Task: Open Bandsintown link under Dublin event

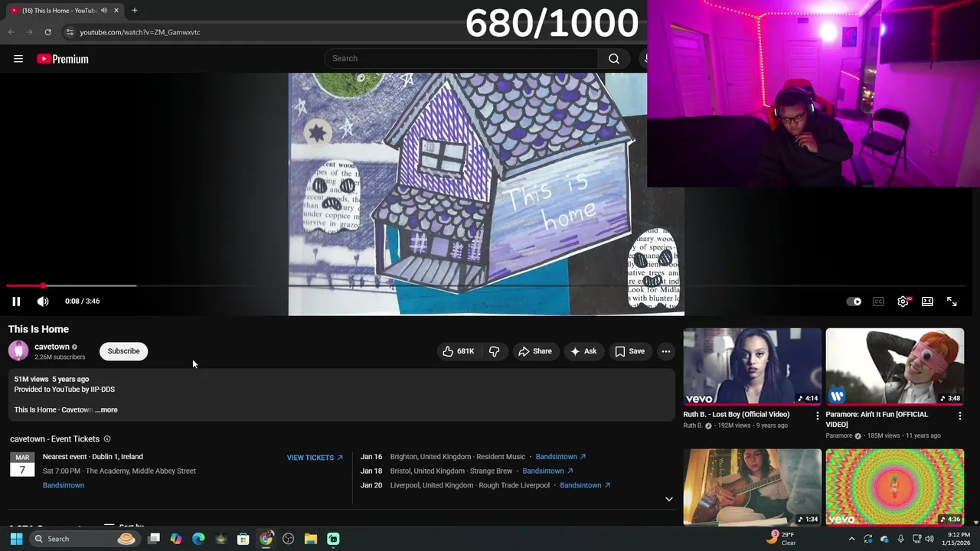Action: (x=64, y=485)
